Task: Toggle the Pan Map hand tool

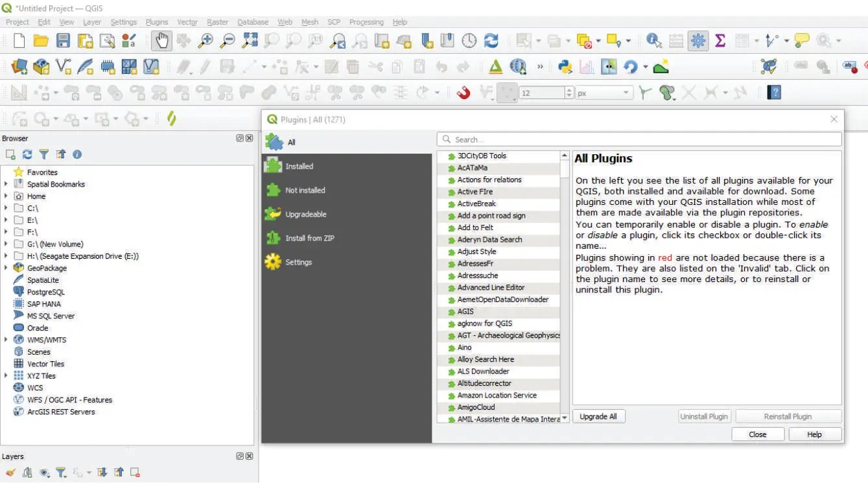Action: pos(161,41)
